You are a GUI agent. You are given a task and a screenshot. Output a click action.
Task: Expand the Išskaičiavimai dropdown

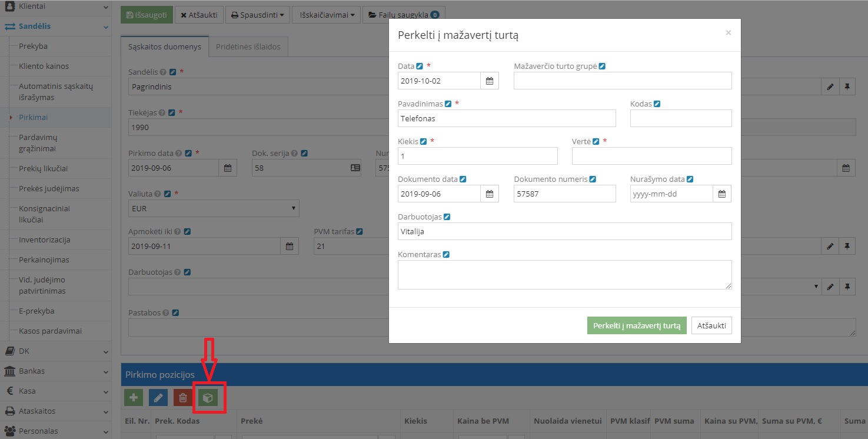[x=327, y=15]
